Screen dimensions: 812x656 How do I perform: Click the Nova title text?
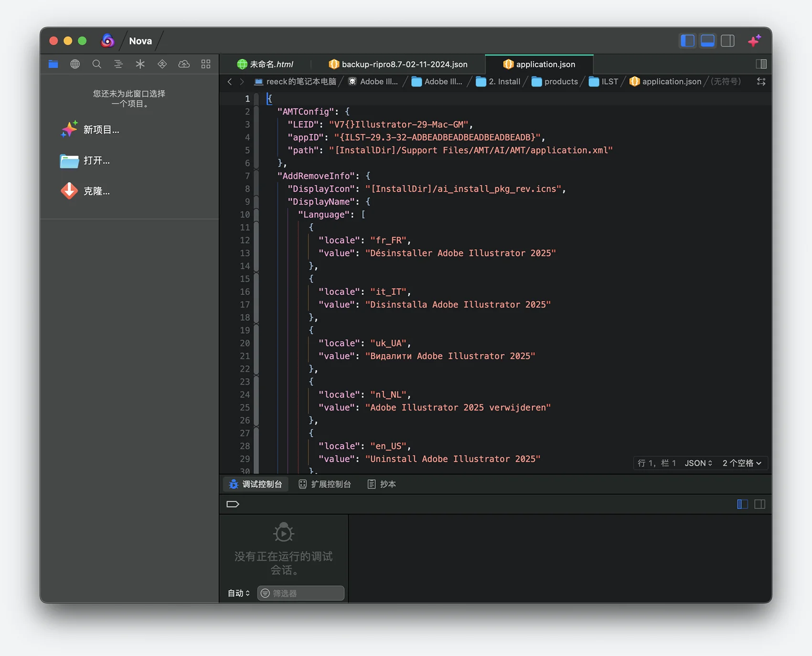(140, 41)
